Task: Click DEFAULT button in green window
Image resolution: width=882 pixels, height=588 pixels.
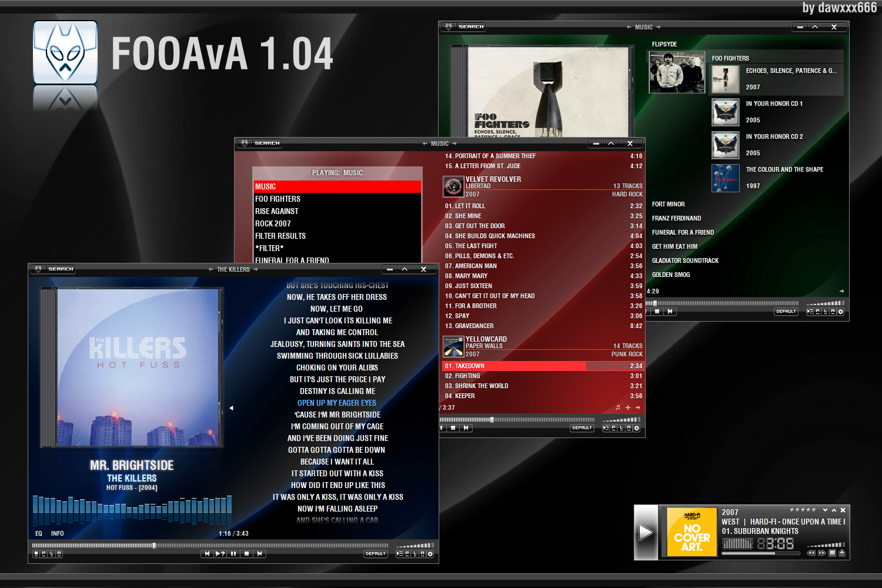Action: click(x=786, y=312)
